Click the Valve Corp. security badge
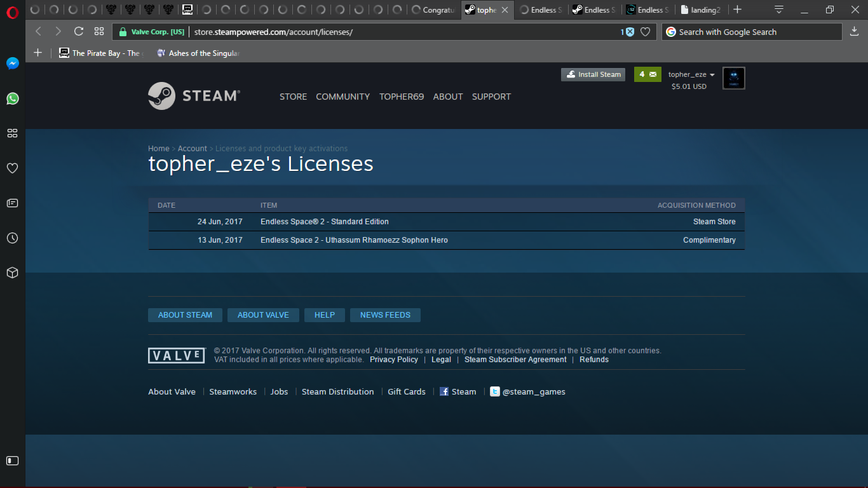 click(153, 32)
